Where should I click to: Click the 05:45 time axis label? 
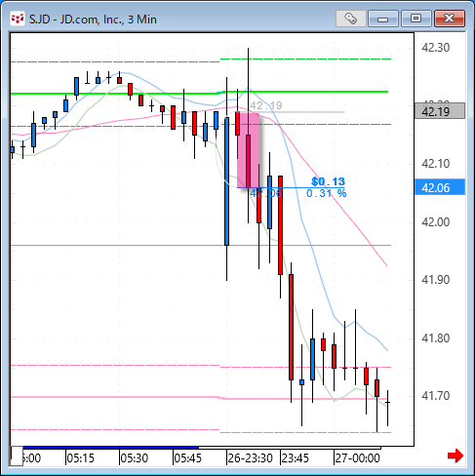point(187,458)
